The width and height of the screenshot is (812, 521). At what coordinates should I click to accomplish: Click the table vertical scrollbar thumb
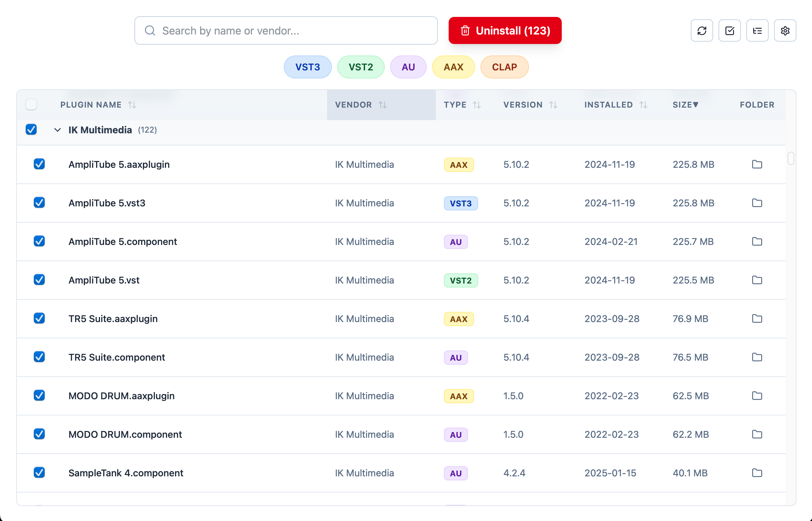(x=791, y=158)
